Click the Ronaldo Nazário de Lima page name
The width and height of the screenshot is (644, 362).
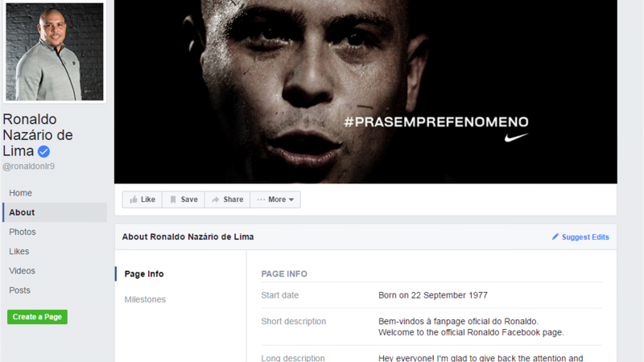point(38,135)
